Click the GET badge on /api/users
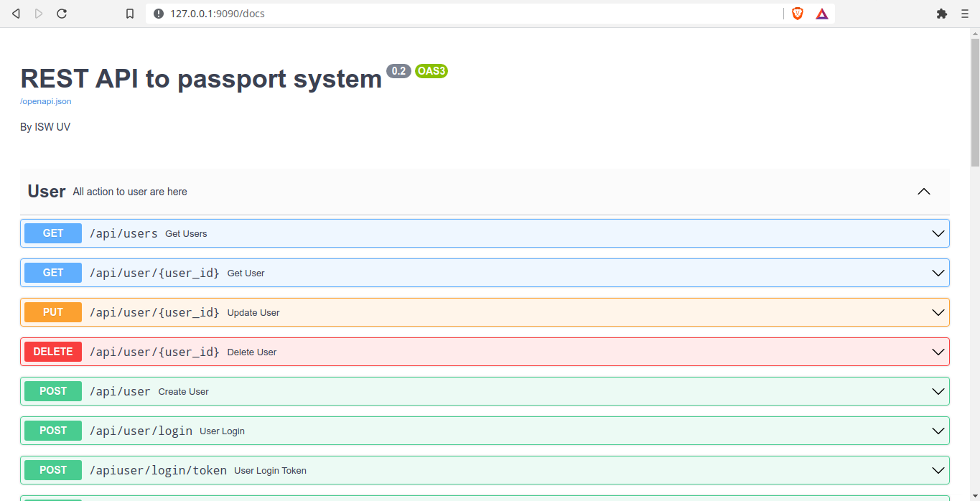980x501 pixels. [52, 233]
